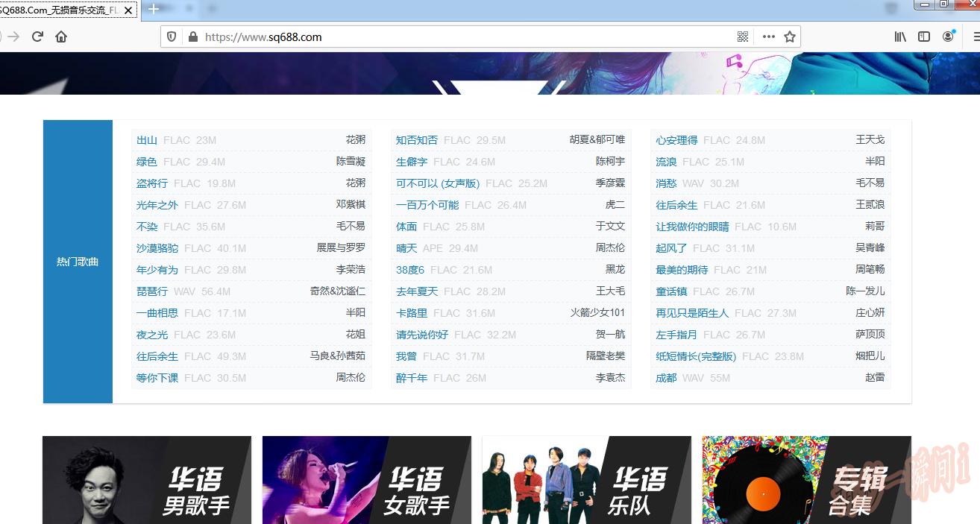Click the 专辑合集 banner
The image size is (980, 524).
coord(806,480)
